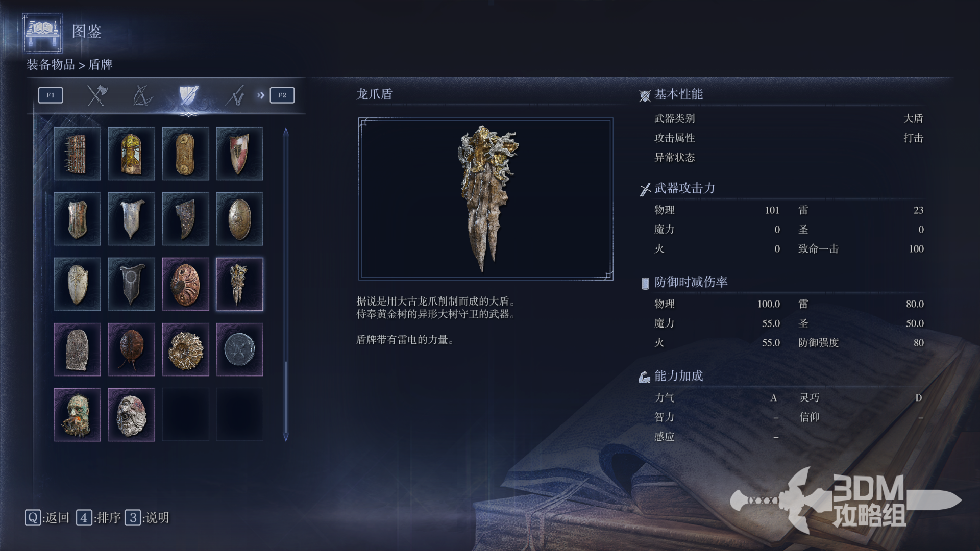The image size is (980, 551).
Task: Click the Q return key prompt
Action: click(47, 518)
